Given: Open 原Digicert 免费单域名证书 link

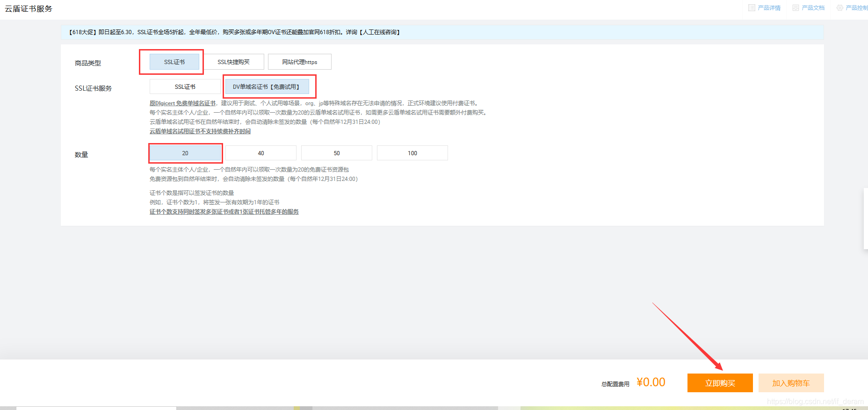Looking at the screenshot, I should [x=182, y=103].
